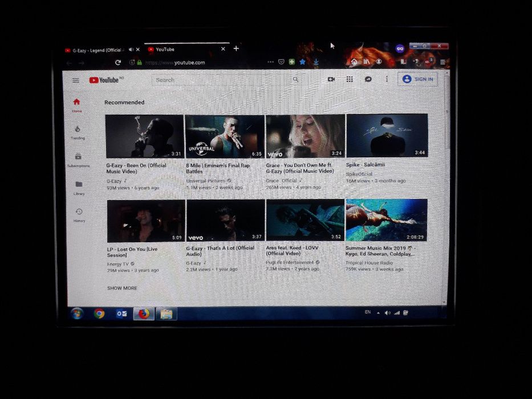
Task: Click the YouTube Search field
Action: point(221,80)
